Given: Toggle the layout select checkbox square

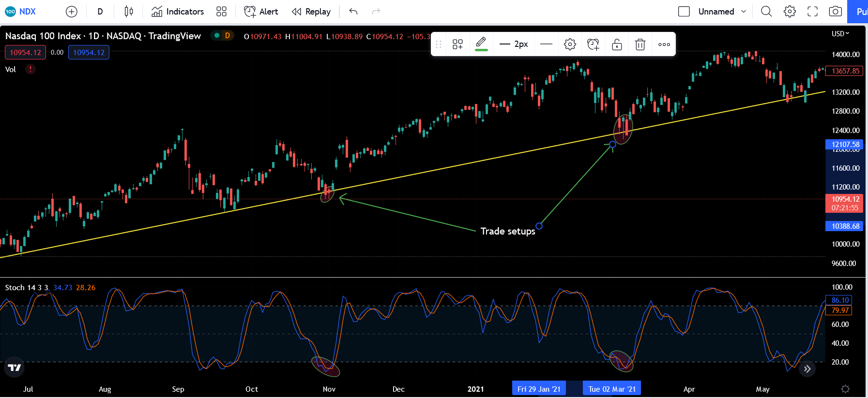Looking at the screenshot, I should pos(684,12).
